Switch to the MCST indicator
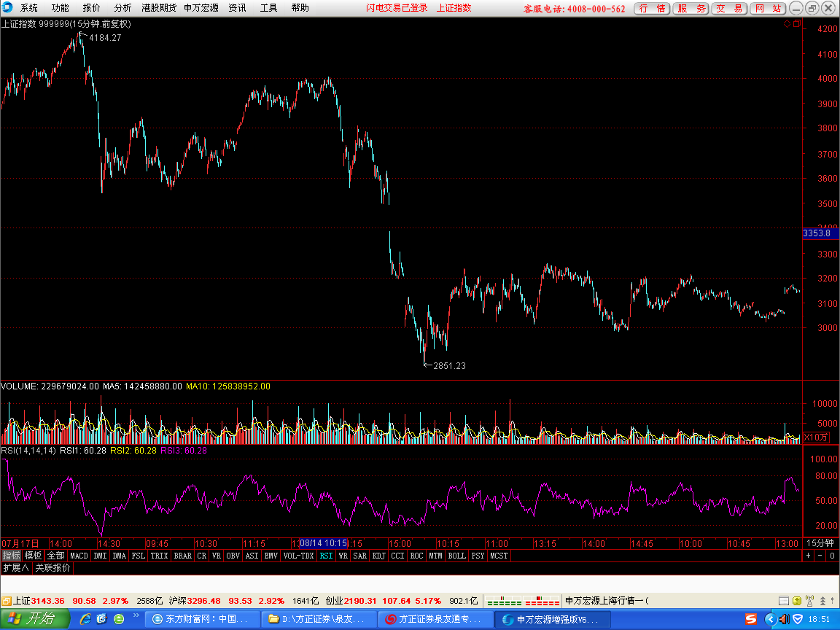The image size is (840, 630). [x=499, y=556]
